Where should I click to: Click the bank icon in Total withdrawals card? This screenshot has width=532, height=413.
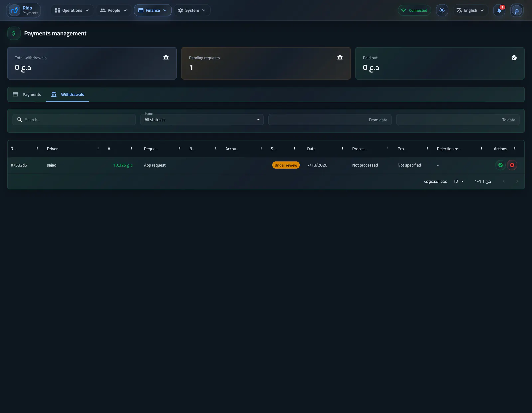click(x=166, y=58)
